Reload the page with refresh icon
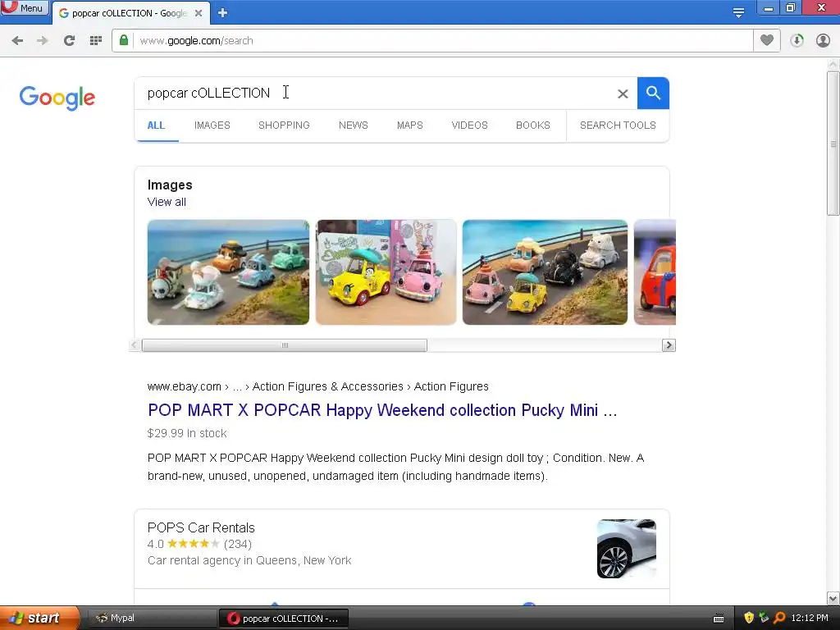The image size is (840, 630). (69, 41)
